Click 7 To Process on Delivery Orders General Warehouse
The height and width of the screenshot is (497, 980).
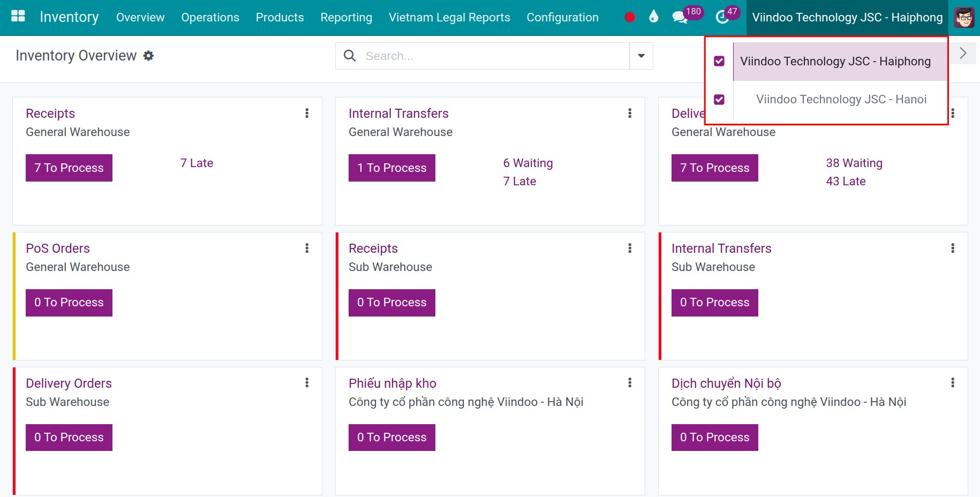click(715, 168)
